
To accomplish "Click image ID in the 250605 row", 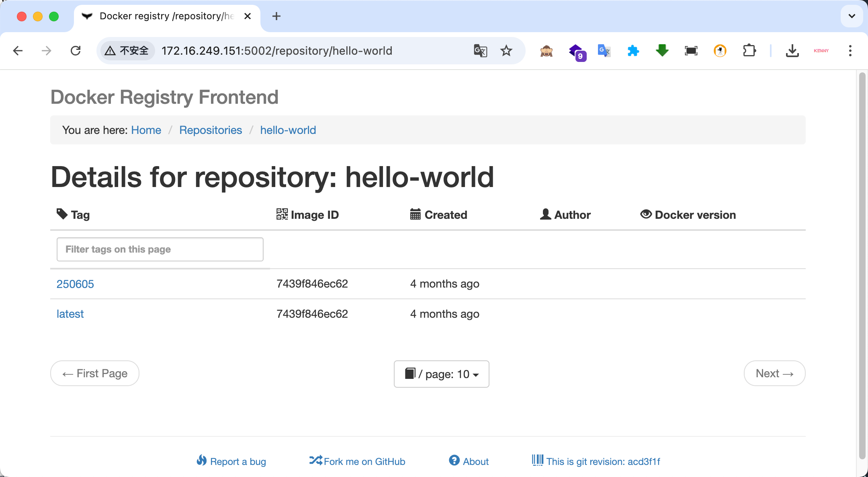I will click(x=312, y=284).
